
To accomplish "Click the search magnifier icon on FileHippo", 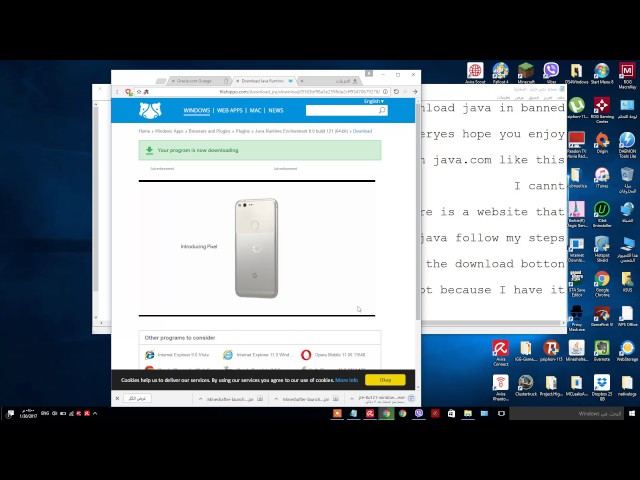I will coord(382,110).
